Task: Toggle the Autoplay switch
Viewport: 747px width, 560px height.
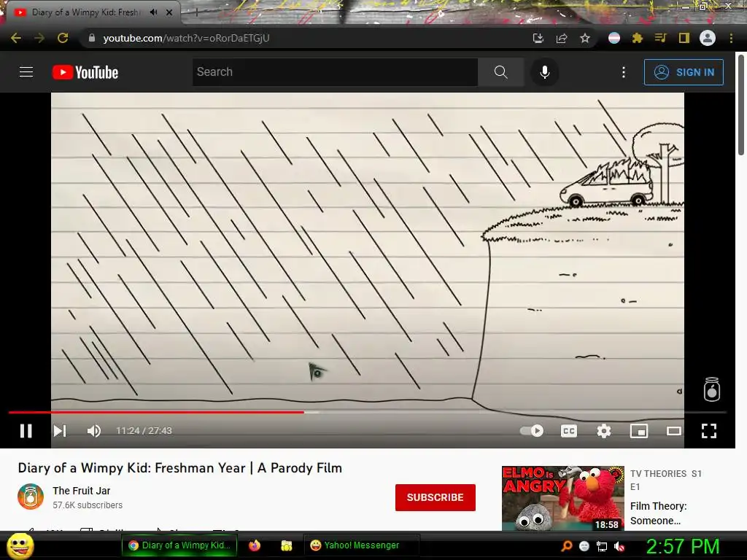Action: (532, 431)
